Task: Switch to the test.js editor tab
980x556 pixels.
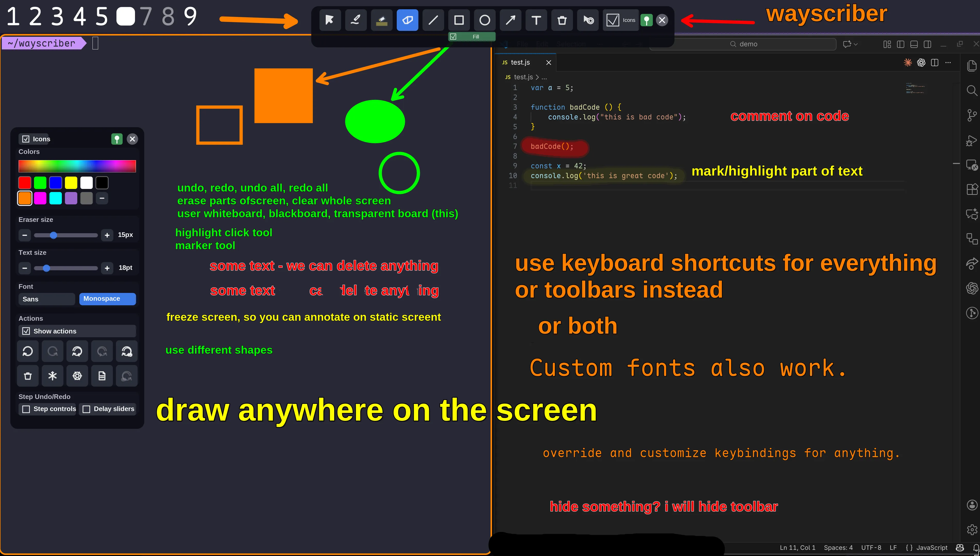Action: point(520,62)
